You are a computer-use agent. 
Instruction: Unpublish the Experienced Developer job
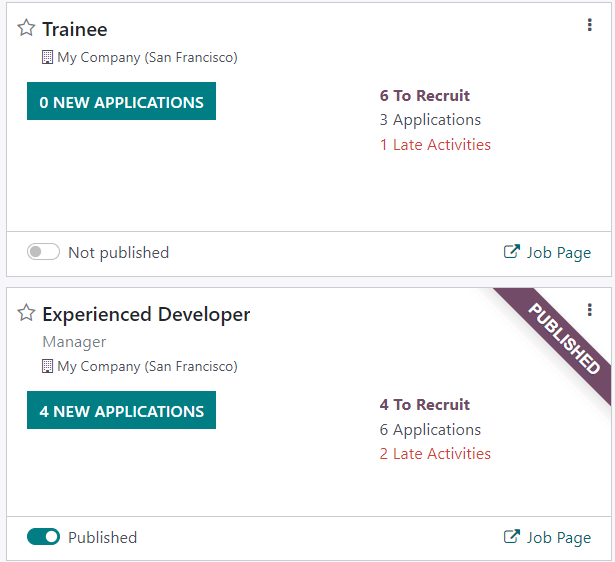pyautogui.click(x=43, y=537)
